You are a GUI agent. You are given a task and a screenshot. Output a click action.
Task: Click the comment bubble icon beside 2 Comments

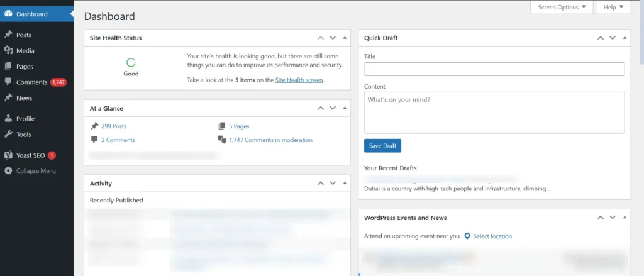click(x=94, y=140)
